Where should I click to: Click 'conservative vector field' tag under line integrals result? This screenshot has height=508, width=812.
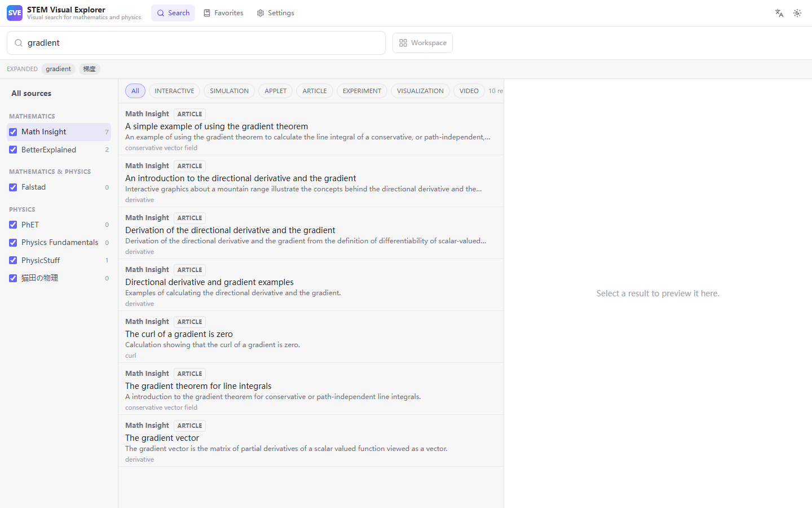(161, 408)
